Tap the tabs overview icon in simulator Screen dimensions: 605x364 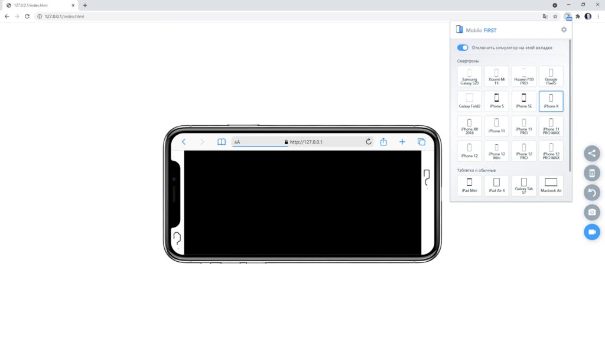click(x=421, y=142)
